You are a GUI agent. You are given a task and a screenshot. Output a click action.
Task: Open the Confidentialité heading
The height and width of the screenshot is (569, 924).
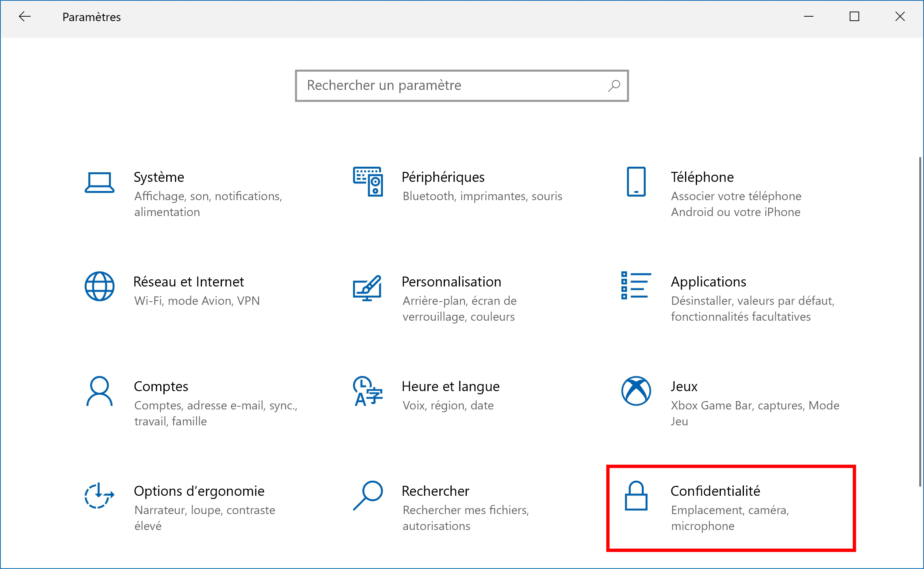point(715,491)
